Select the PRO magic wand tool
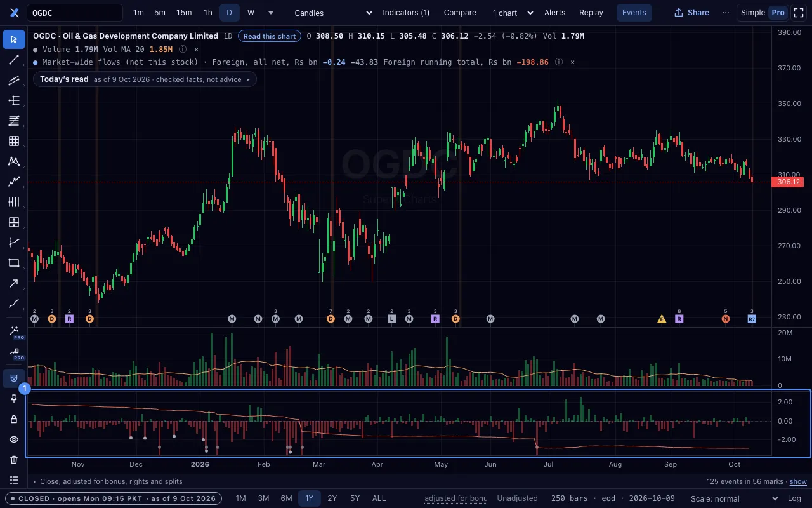The height and width of the screenshot is (508, 812). tap(14, 331)
